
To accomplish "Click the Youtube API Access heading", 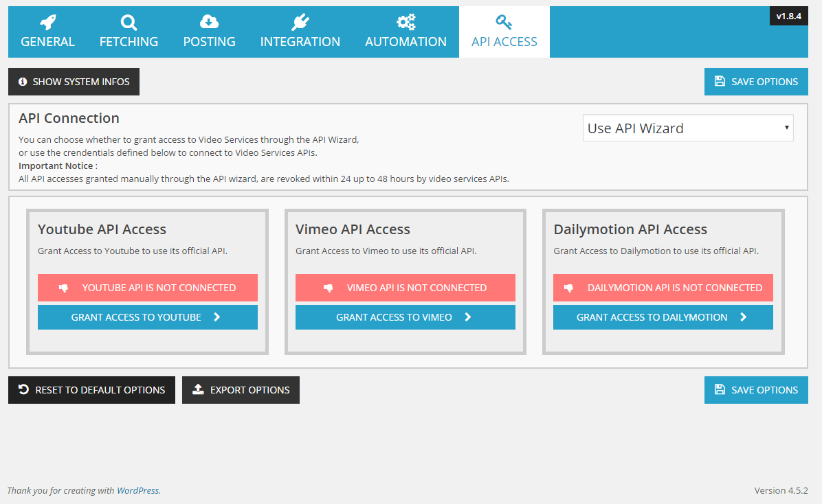I will [x=102, y=229].
